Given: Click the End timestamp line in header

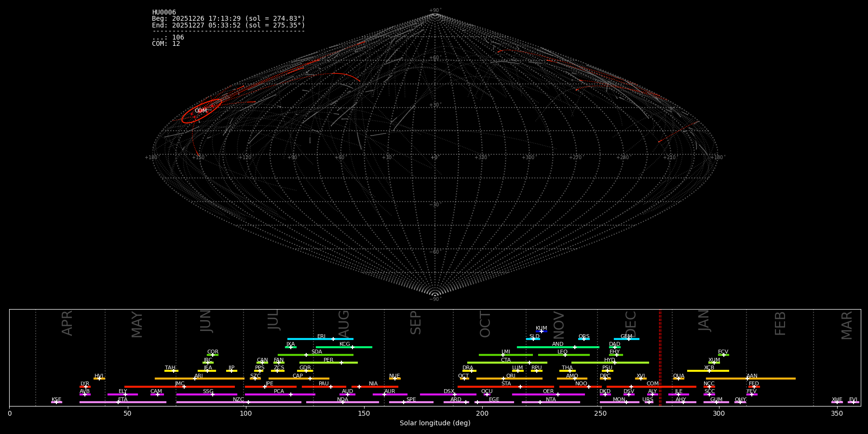Looking at the screenshot, I should [229, 25].
